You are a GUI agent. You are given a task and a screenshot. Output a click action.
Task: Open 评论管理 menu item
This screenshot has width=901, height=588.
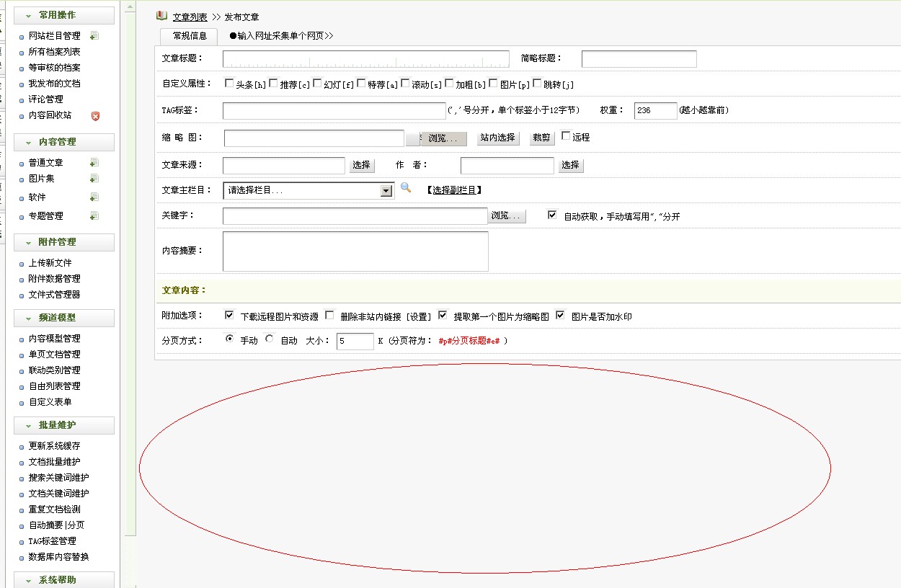point(46,99)
